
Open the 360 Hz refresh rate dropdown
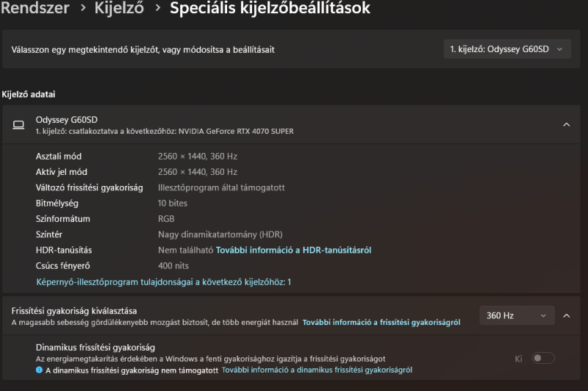(517, 315)
